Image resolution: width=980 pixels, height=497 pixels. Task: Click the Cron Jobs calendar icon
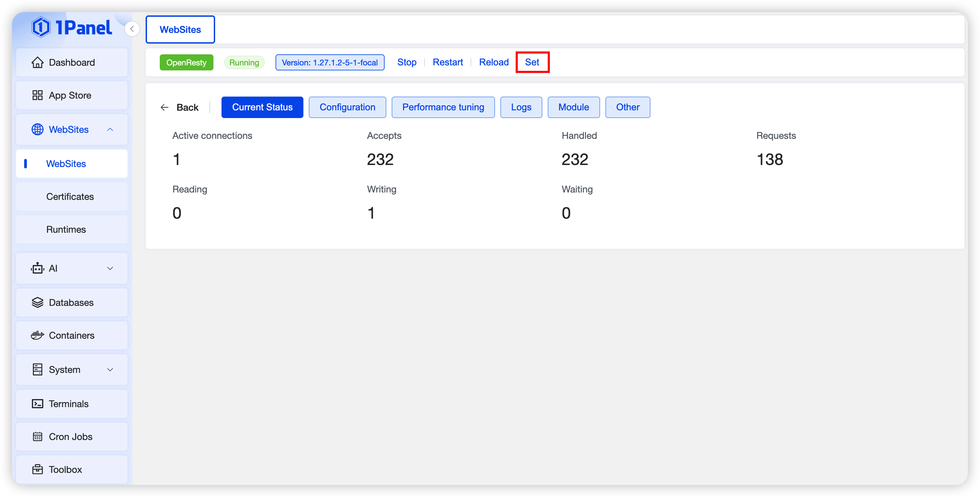pyautogui.click(x=37, y=437)
